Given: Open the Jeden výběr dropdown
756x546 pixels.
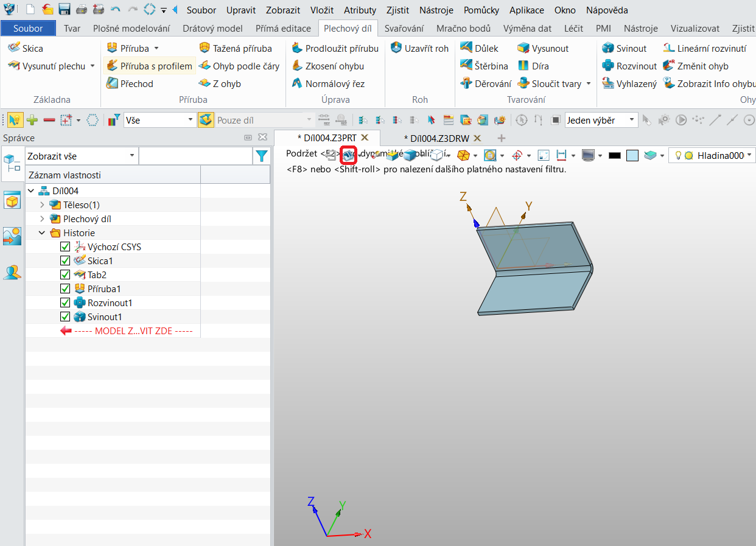Looking at the screenshot, I should (x=601, y=120).
